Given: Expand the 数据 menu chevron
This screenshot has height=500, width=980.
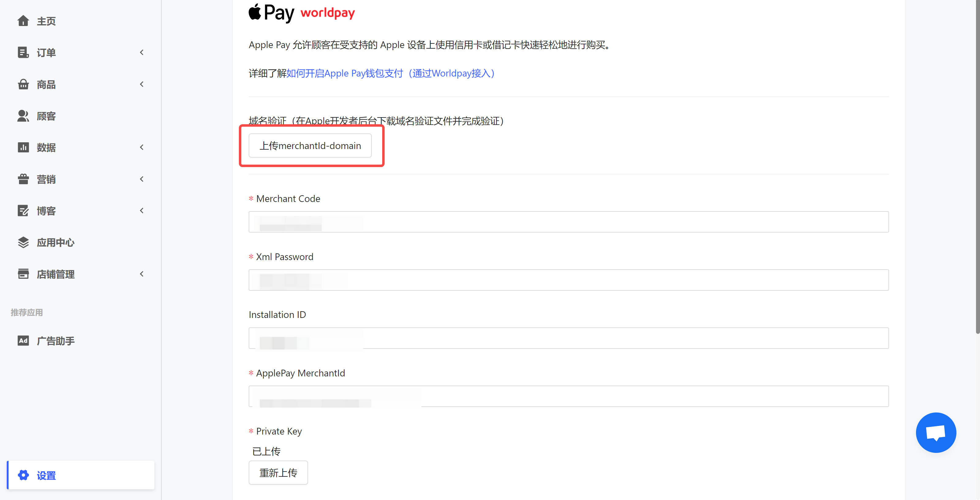Looking at the screenshot, I should click(x=142, y=147).
